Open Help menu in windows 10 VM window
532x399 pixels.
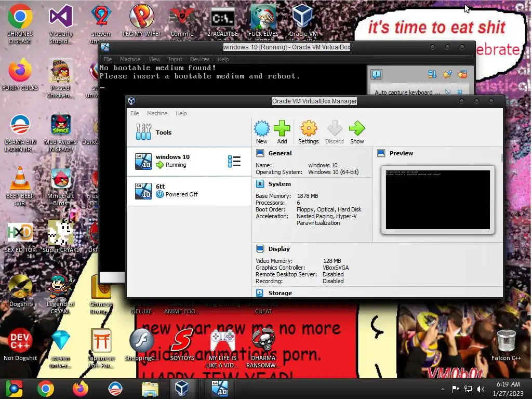tap(223, 59)
